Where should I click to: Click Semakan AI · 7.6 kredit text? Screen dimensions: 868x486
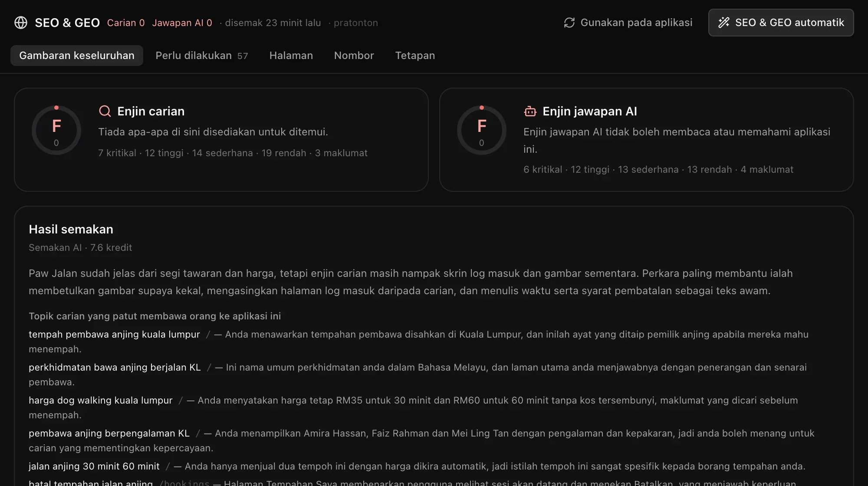tap(80, 247)
